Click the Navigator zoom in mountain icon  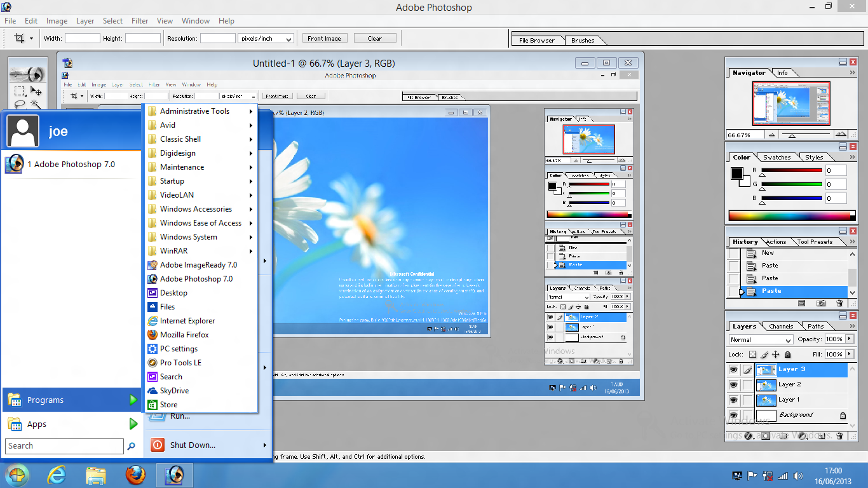(x=841, y=135)
